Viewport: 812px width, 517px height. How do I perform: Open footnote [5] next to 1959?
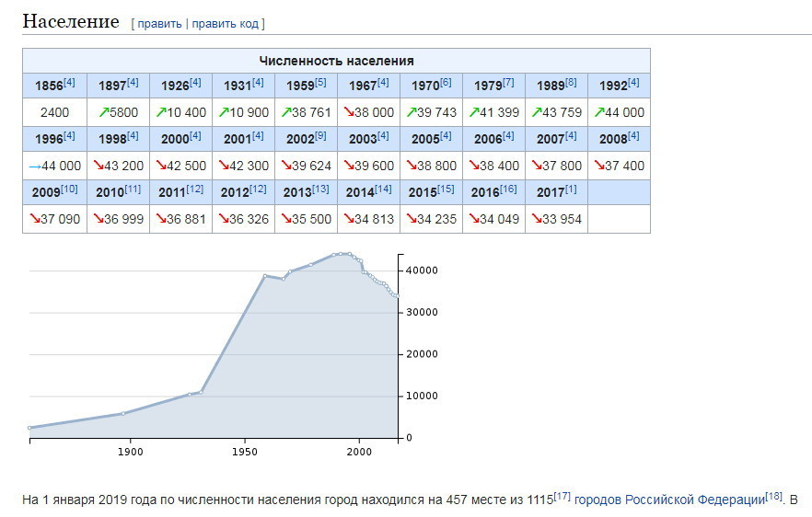click(320, 83)
